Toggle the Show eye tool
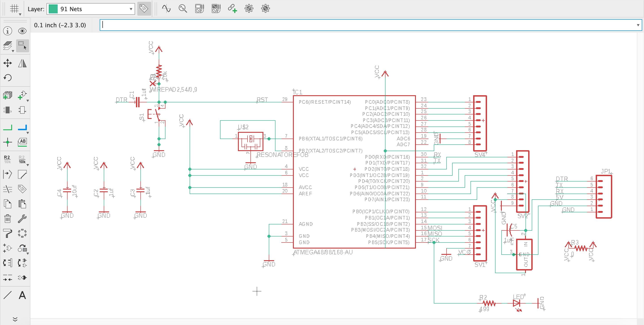This screenshot has width=644, height=325. (x=22, y=31)
